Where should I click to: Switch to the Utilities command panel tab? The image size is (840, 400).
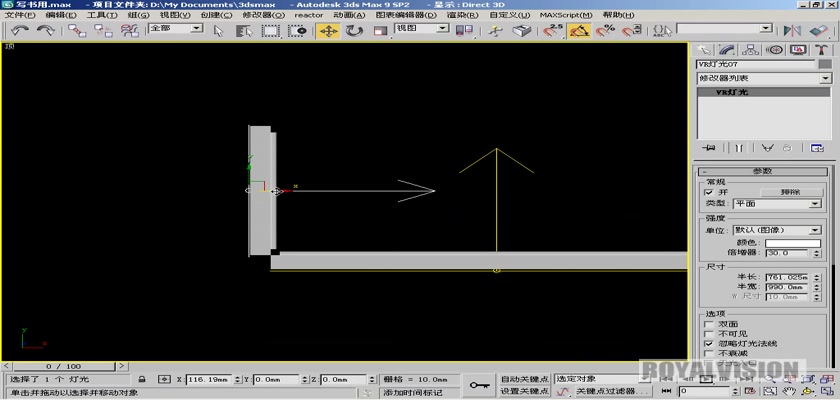coord(821,50)
